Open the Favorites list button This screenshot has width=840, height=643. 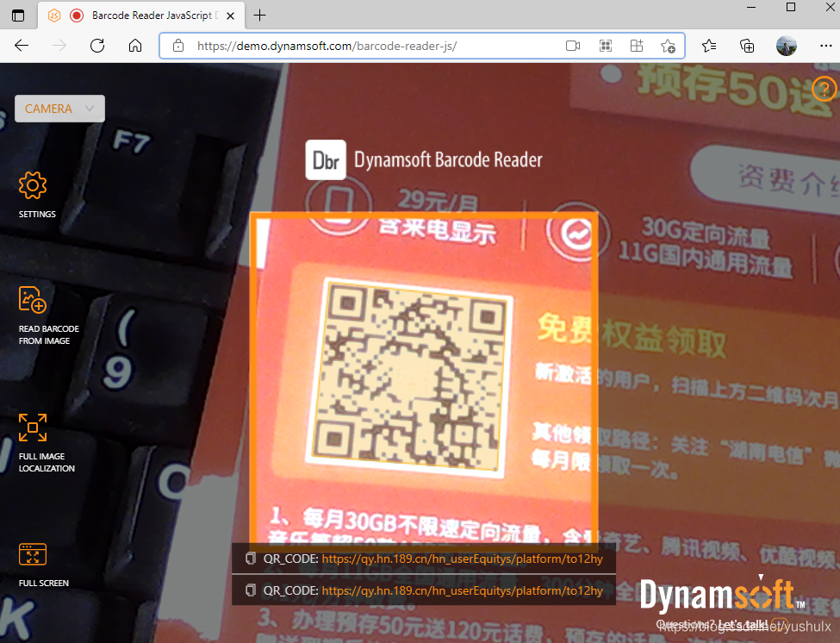point(709,46)
